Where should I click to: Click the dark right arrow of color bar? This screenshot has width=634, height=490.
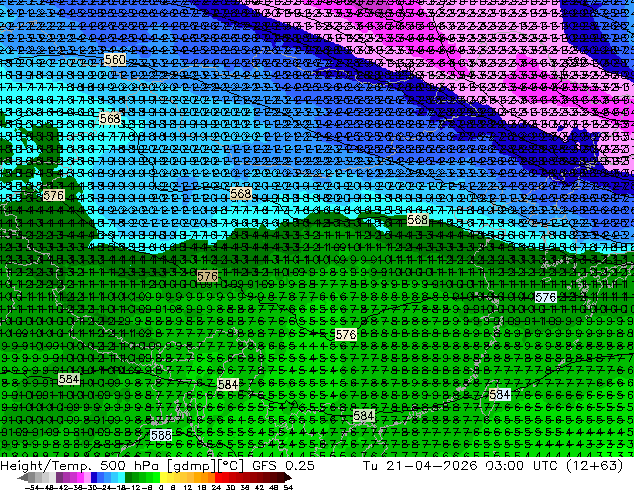click(288, 478)
